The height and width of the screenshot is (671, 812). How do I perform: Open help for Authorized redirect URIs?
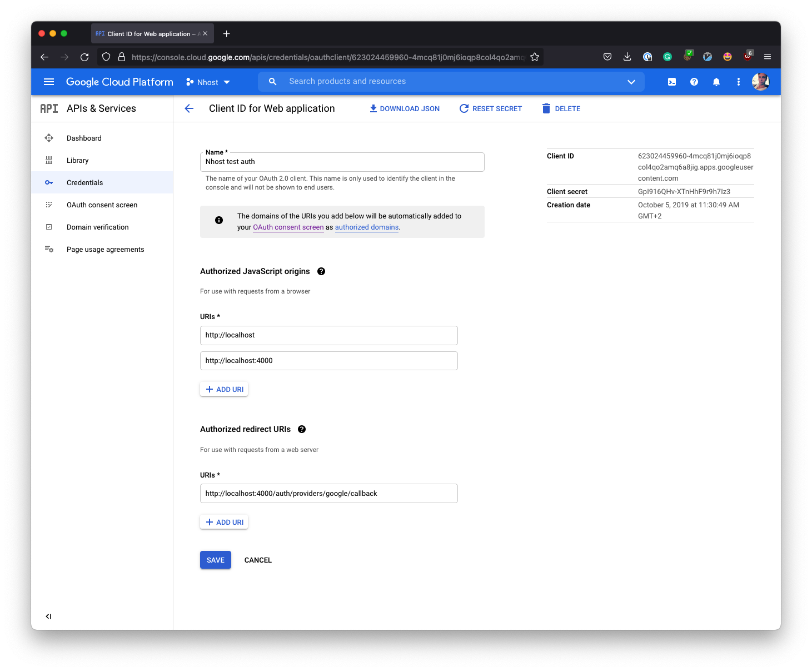pos(302,429)
